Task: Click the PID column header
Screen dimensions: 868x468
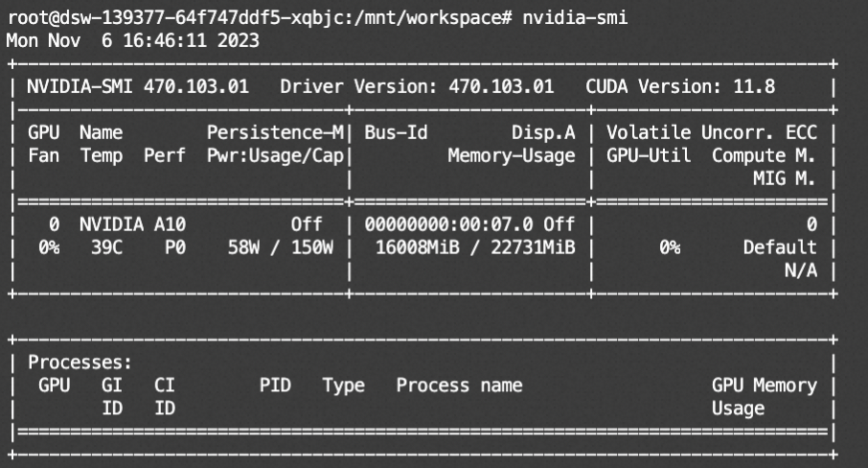Action: click(275, 386)
